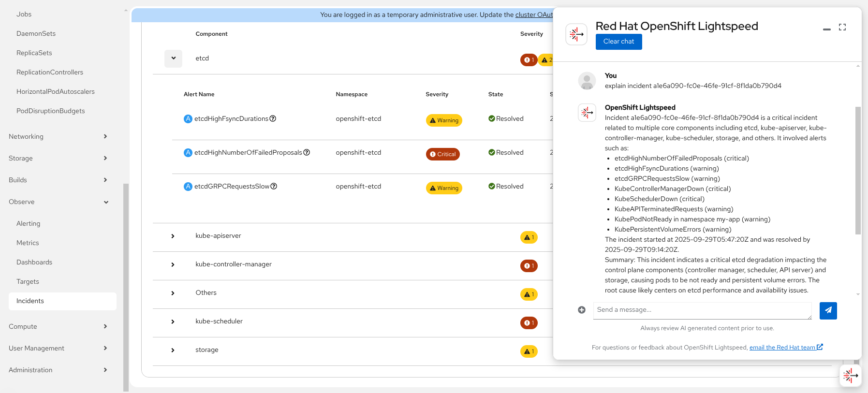
Task: Click the floating Lightspeed launcher icon
Action: (x=851, y=375)
